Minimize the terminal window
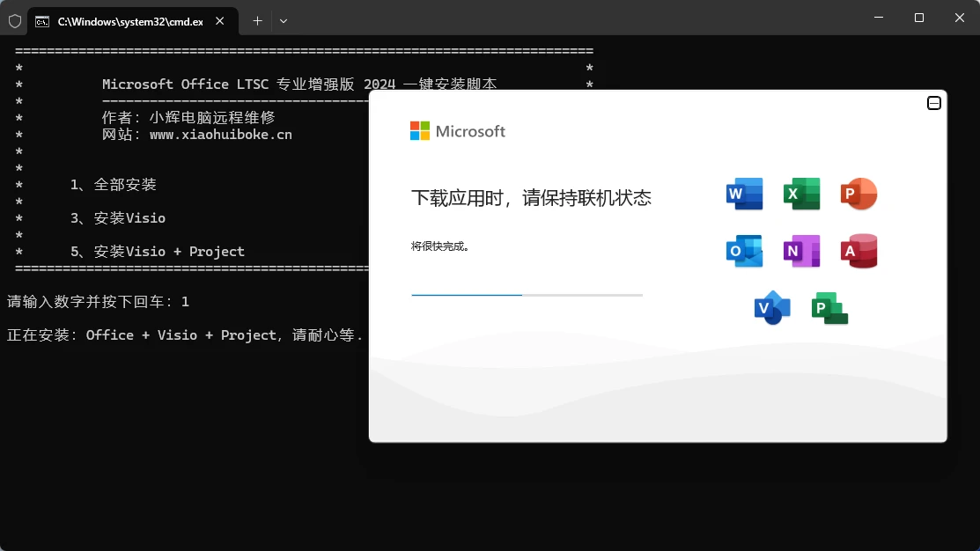 coord(879,18)
